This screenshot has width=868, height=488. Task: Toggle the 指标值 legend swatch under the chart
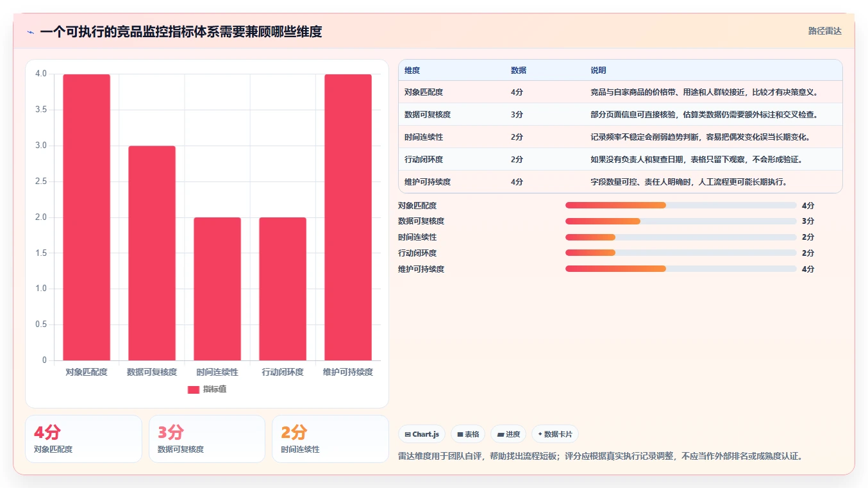(x=194, y=389)
